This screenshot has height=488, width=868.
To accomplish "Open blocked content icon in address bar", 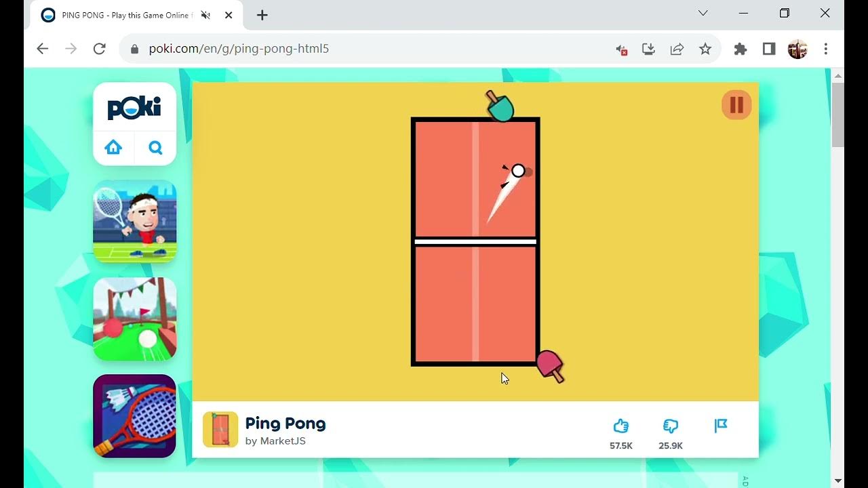I will pos(621,49).
